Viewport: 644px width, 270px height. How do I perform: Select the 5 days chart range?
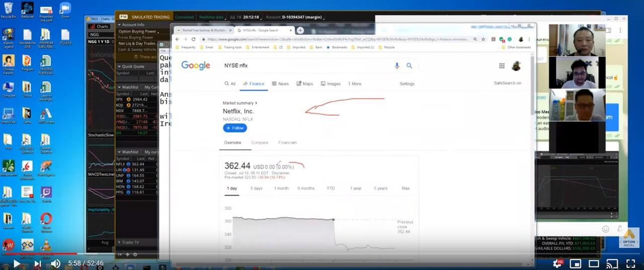(x=257, y=188)
